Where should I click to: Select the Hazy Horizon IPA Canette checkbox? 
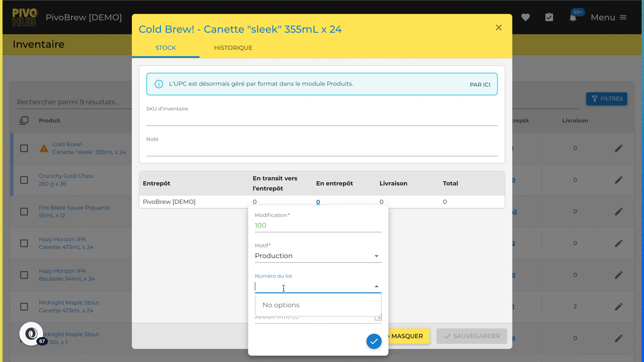(x=24, y=243)
